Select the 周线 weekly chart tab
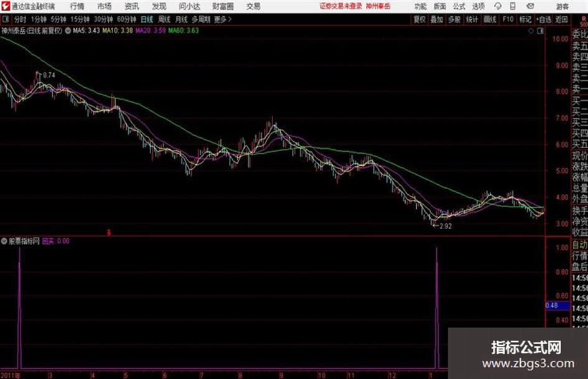This screenshot has width=588, height=379. coord(164,19)
